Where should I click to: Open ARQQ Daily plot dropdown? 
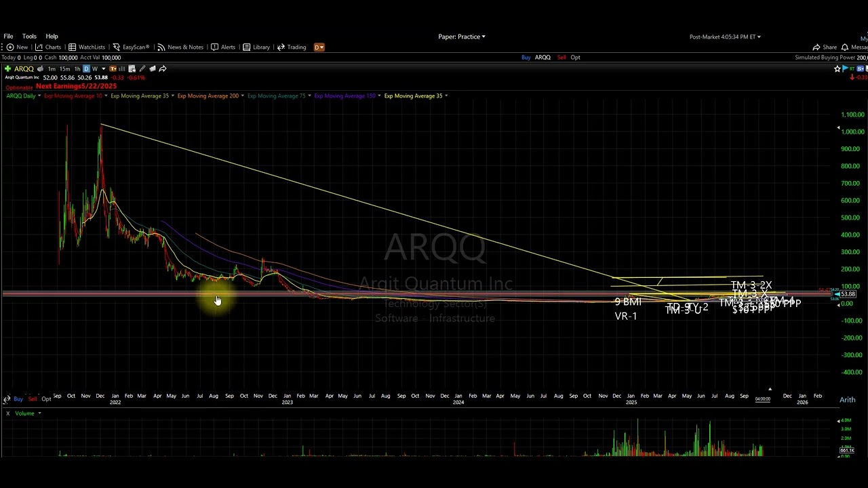[x=39, y=96]
